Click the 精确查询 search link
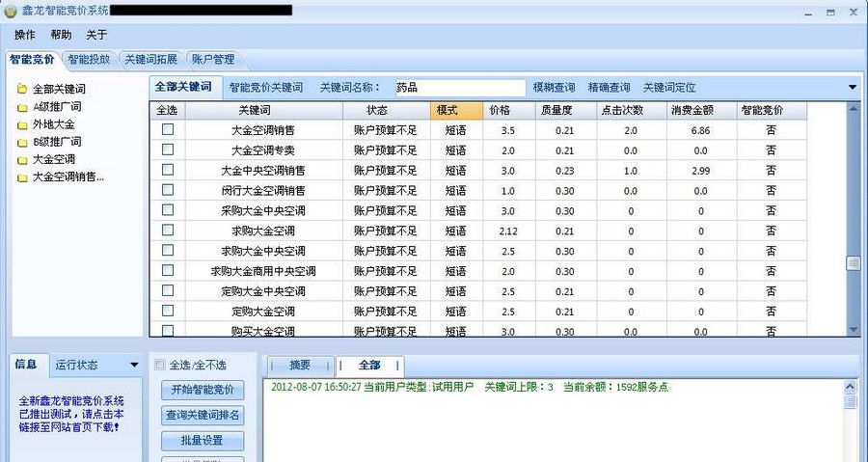The height and width of the screenshot is (462, 868). [x=609, y=88]
